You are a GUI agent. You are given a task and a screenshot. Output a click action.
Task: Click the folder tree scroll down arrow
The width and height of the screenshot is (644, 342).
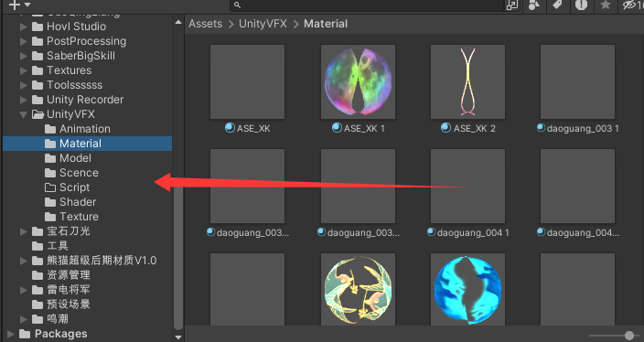[x=178, y=337]
